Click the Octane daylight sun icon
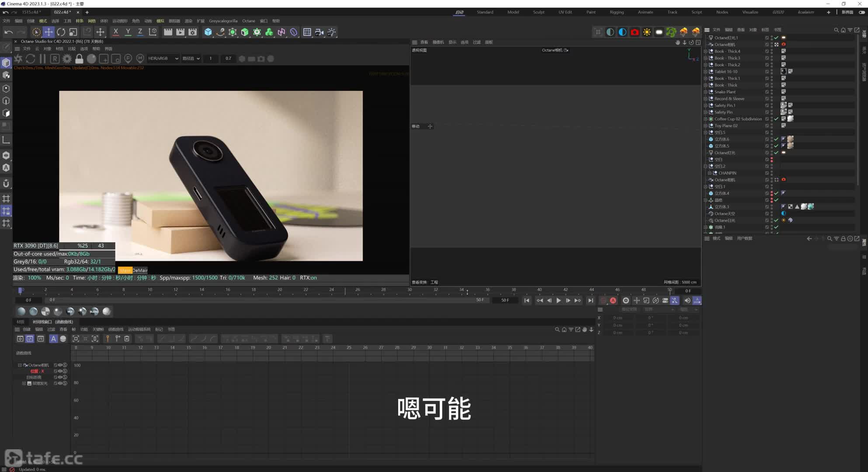The height and width of the screenshot is (472, 868). tap(647, 32)
